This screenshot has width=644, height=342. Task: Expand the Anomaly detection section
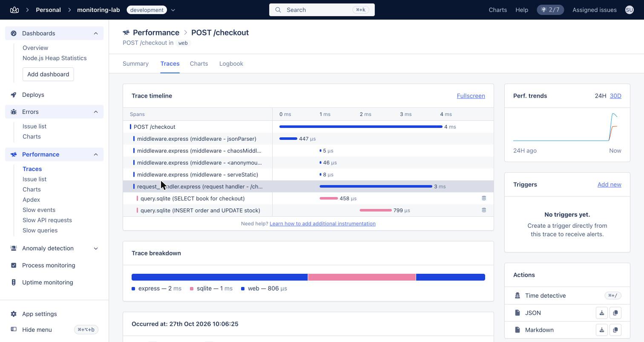pyautogui.click(x=96, y=248)
